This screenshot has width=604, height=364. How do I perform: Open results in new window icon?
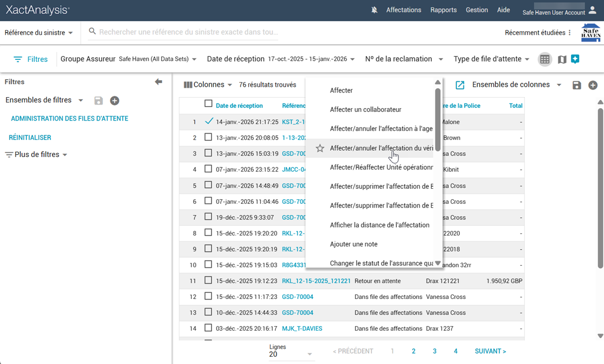pyautogui.click(x=460, y=85)
